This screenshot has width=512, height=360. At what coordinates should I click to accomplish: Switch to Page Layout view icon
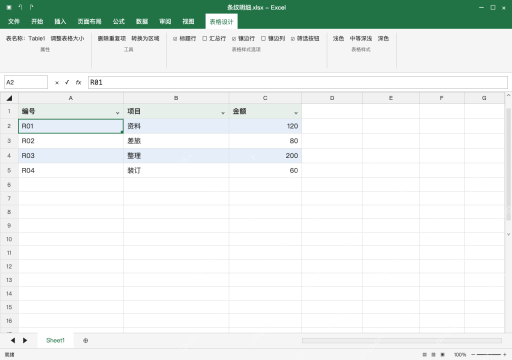pyautogui.click(x=433, y=355)
